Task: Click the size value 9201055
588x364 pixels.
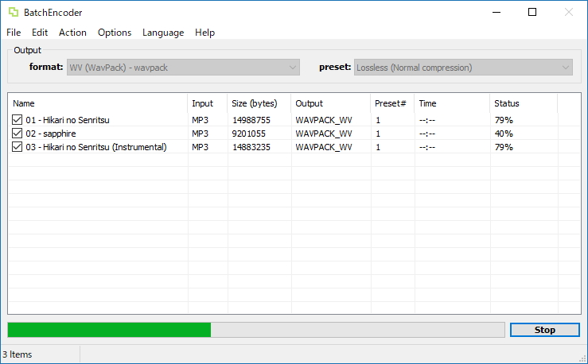Action: pos(248,134)
